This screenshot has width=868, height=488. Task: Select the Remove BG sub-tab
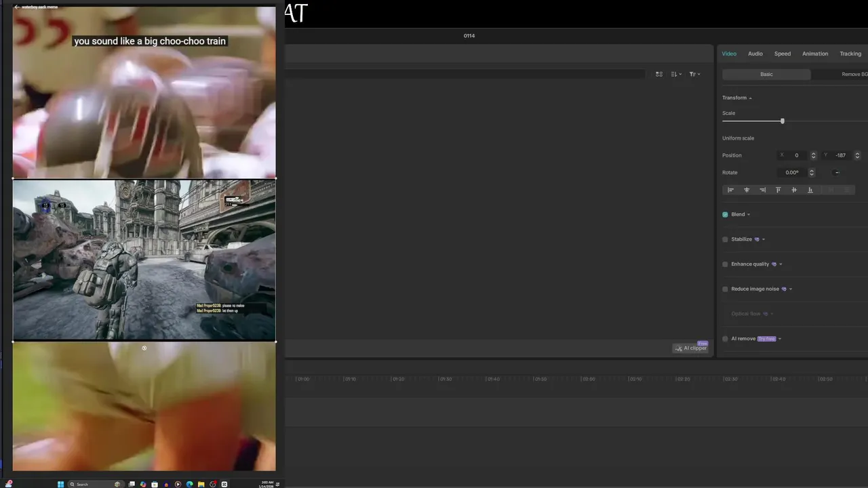click(x=854, y=75)
